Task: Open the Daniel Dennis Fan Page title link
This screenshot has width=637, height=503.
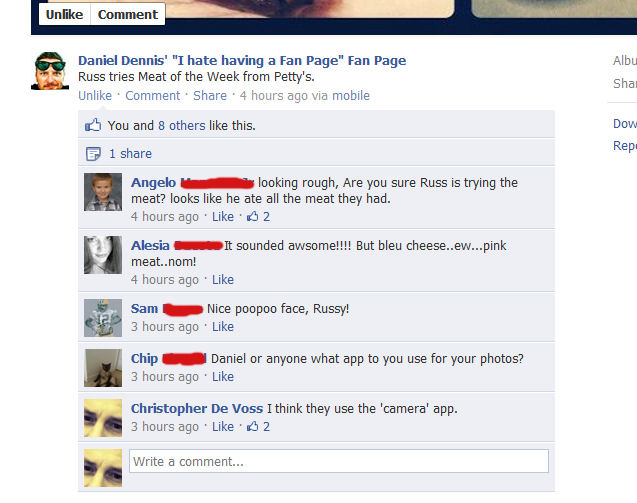Action: click(x=242, y=61)
